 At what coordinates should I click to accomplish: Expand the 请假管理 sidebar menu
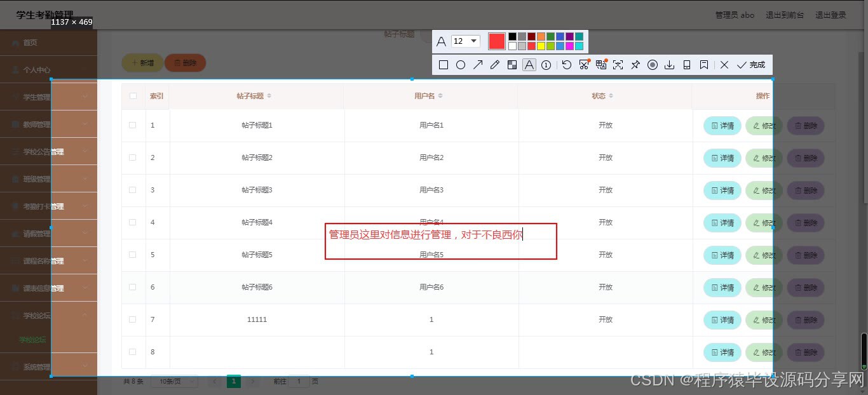point(48,234)
